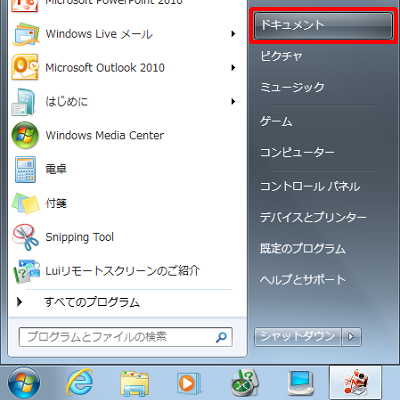Image resolution: width=400 pixels, height=400 pixels.
Task: Open デバイスとプリンター
Action: 313,217
